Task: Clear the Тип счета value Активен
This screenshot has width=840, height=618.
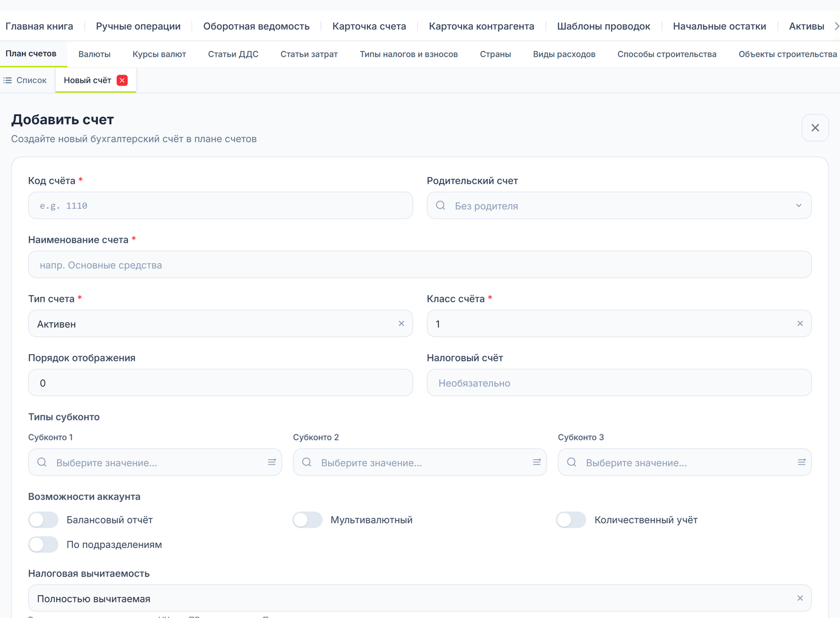Action: (401, 324)
